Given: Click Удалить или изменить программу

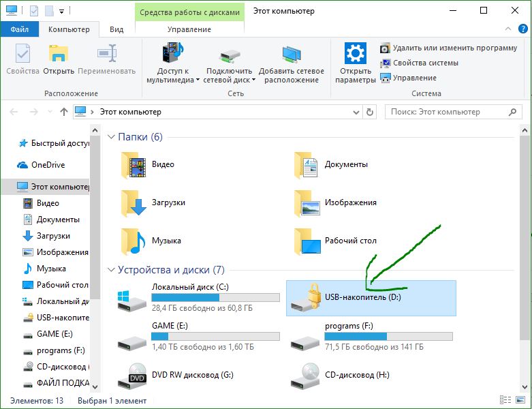Looking at the screenshot, I should 448,48.
